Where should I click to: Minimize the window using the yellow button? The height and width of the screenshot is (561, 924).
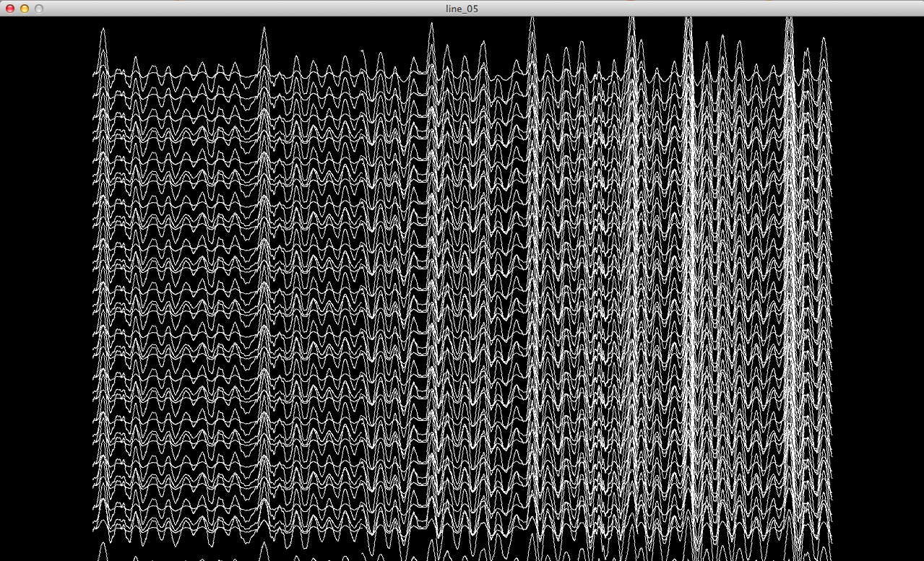coord(25,9)
